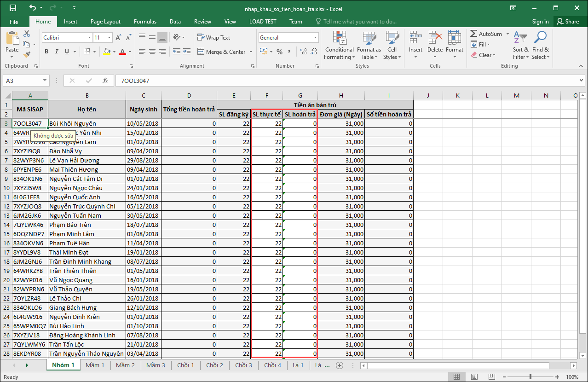Image resolution: width=588 pixels, height=382 pixels.
Task: Open the font name Calibri dropdown
Action: click(x=89, y=38)
